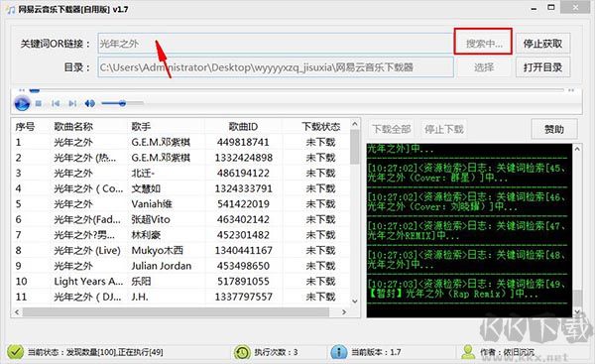Click the 搜索中... search button
The image size is (595, 364).
(x=484, y=44)
